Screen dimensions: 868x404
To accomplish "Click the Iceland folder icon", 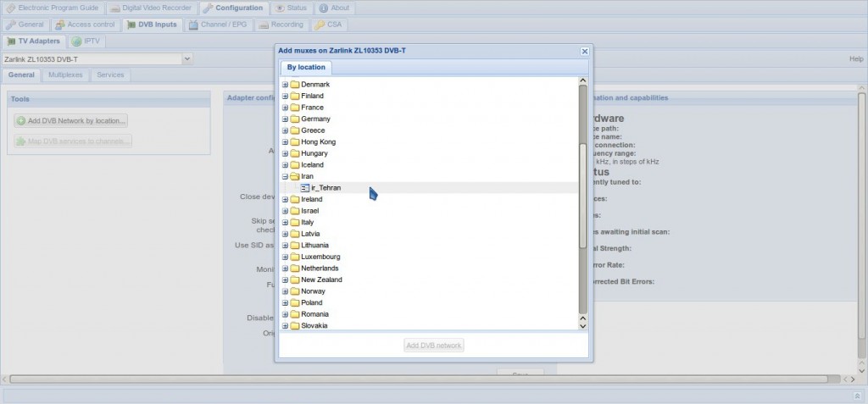I will click(294, 165).
